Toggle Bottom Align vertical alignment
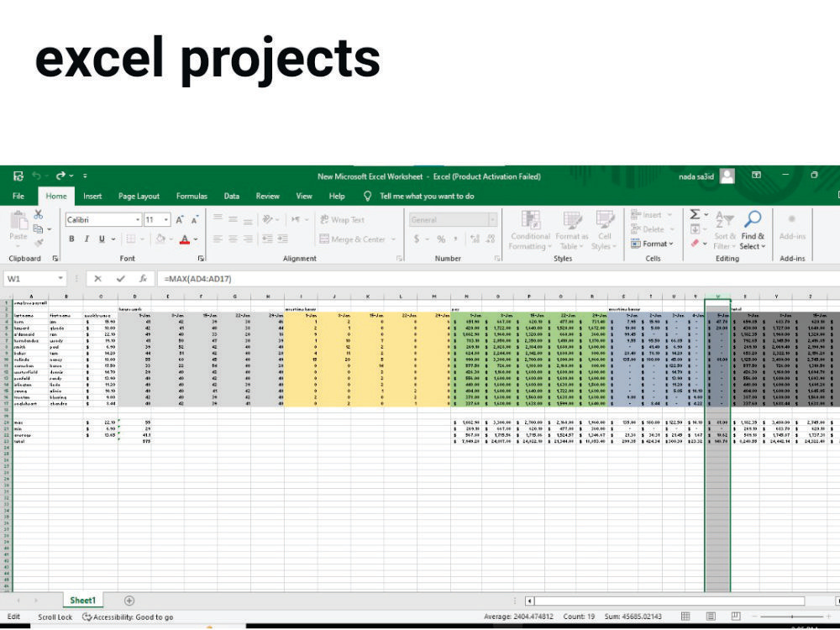The height and width of the screenshot is (630, 840). (x=248, y=219)
